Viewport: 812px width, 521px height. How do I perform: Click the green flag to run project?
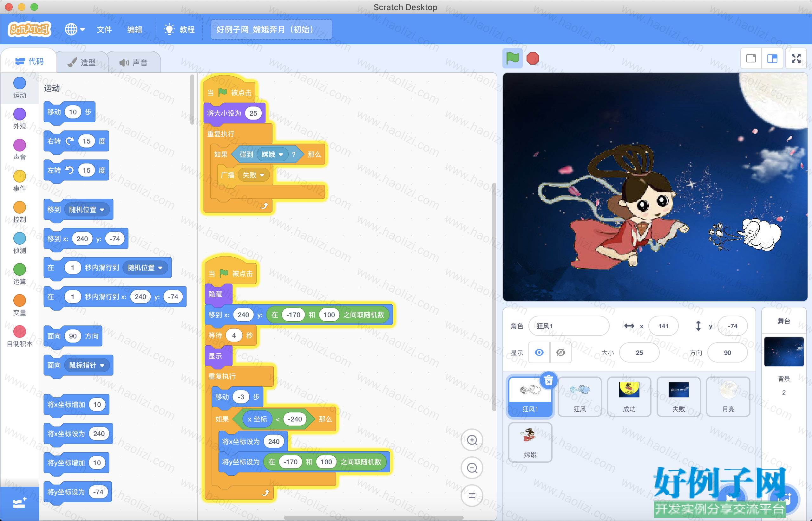pos(512,59)
